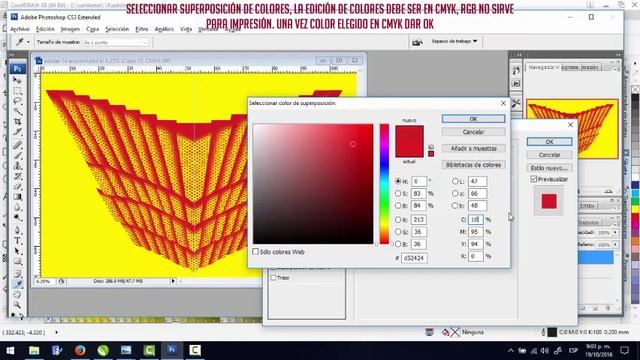Confirm color picker with OK button

coord(473,119)
